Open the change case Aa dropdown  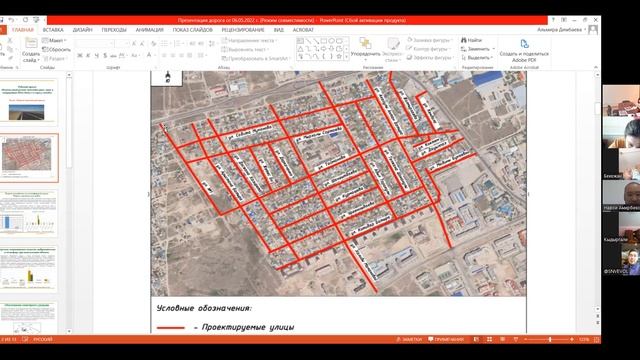pos(135,56)
